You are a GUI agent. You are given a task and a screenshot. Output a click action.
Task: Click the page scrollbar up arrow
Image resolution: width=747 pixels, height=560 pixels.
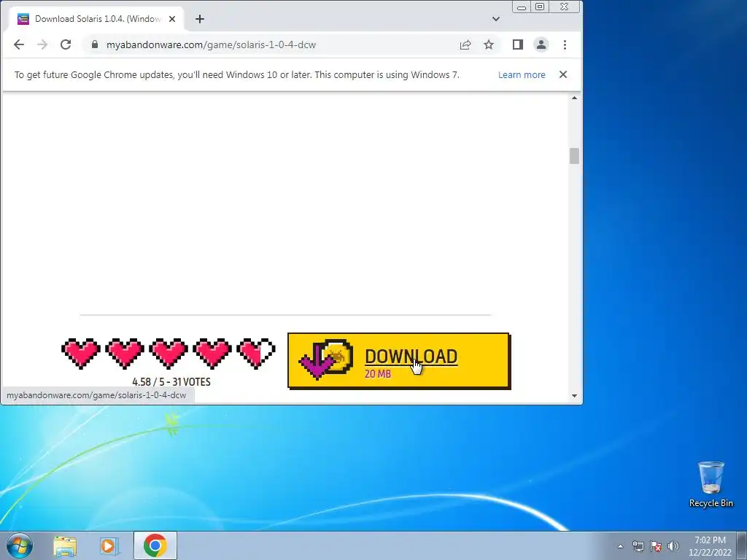[574, 98]
